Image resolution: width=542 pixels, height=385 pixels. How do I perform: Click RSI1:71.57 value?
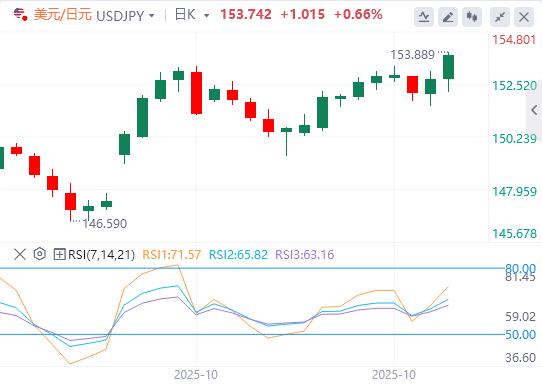(171, 255)
